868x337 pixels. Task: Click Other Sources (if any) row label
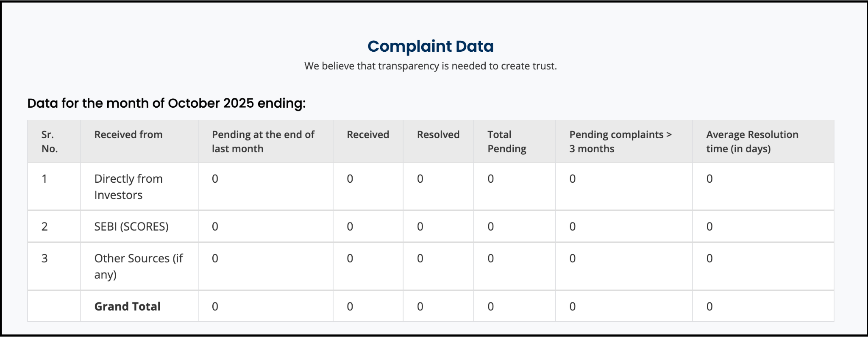tap(138, 266)
